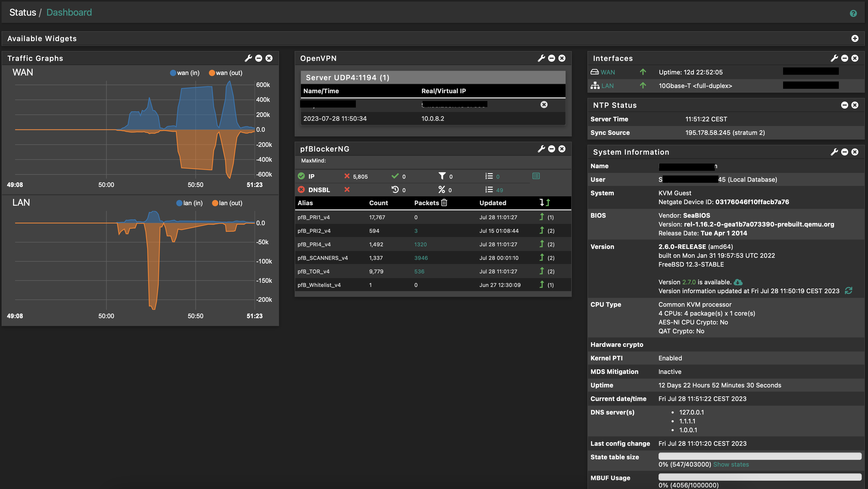The height and width of the screenshot is (489, 868).
Task: Open the pfB_TOR_v4 packets count 536
Action: pyautogui.click(x=419, y=271)
